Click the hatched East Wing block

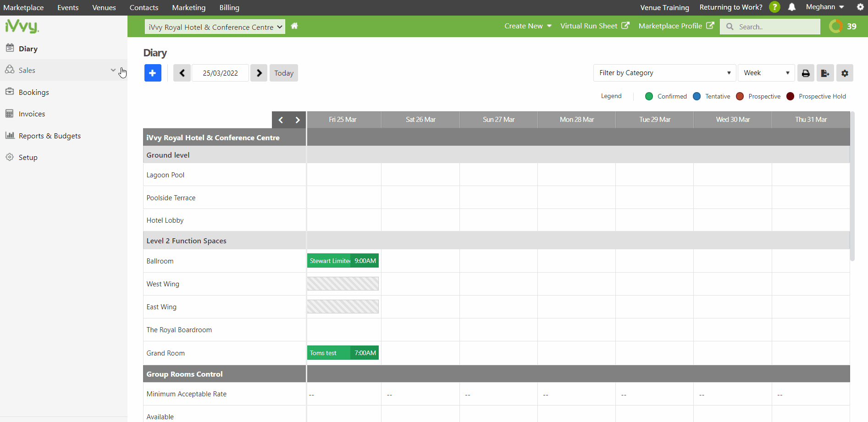(343, 307)
